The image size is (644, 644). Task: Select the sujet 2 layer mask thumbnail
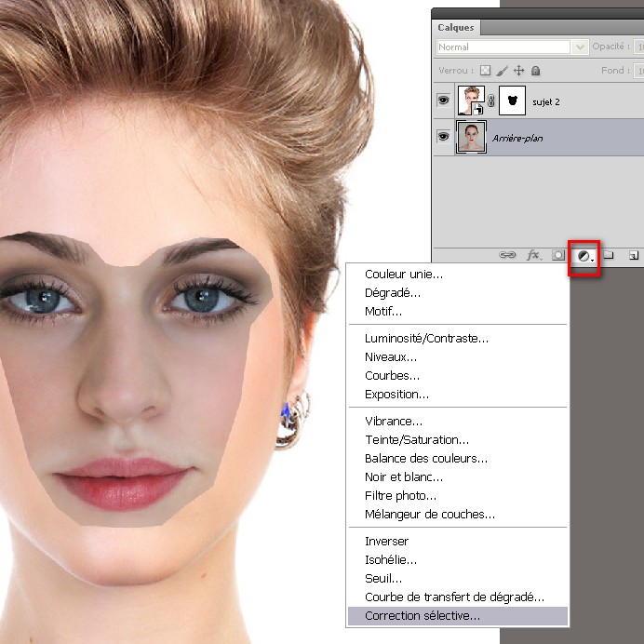coord(512,101)
